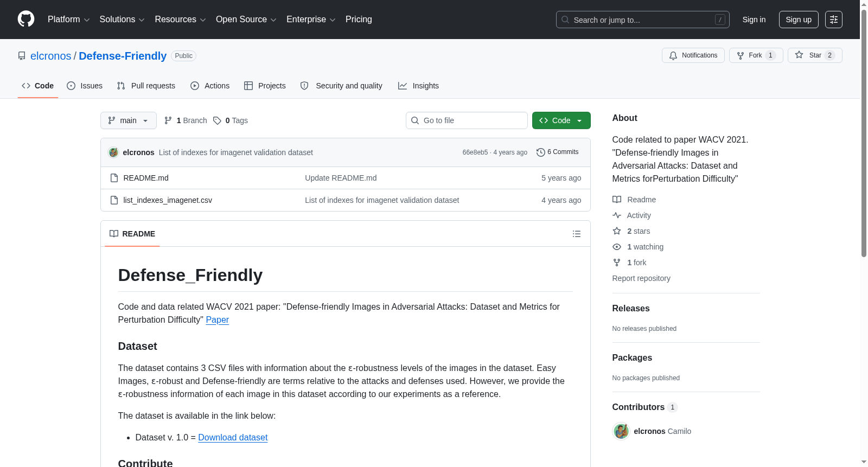Open latest commit message in commit bar
868x467 pixels.
pyautogui.click(x=236, y=152)
